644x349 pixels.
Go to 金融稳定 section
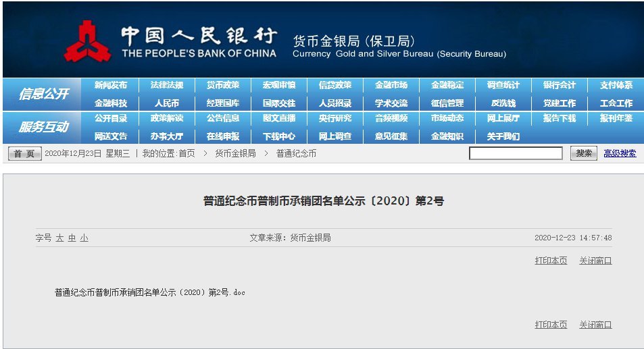tap(447, 85)
